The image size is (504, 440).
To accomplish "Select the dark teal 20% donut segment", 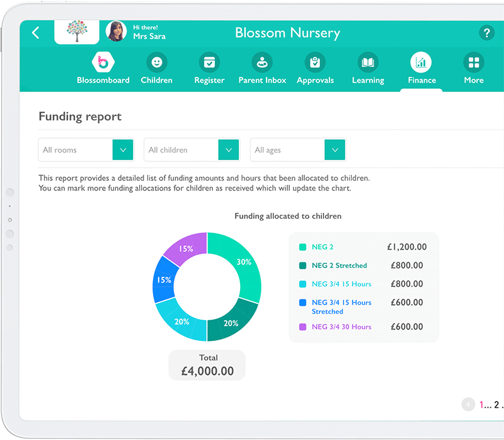I will click(x=231, y=323).
